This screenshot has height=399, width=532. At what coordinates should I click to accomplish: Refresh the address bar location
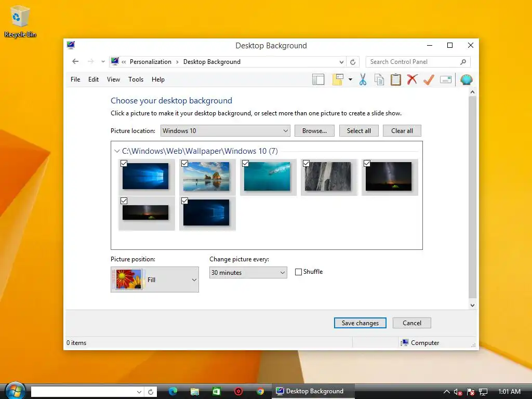(x=353, y=62)
